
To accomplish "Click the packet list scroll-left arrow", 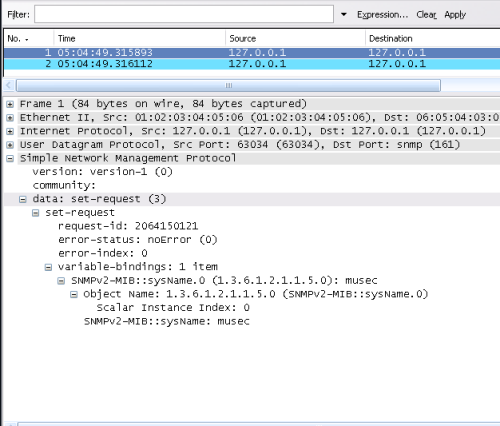I will click(9, 85).
